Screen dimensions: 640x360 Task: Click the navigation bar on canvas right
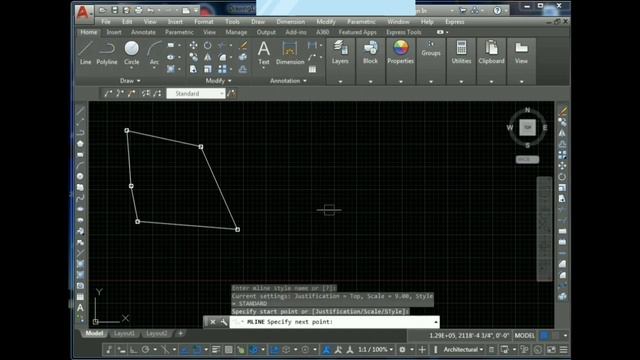pyautogui.click(x=544, y=229)
